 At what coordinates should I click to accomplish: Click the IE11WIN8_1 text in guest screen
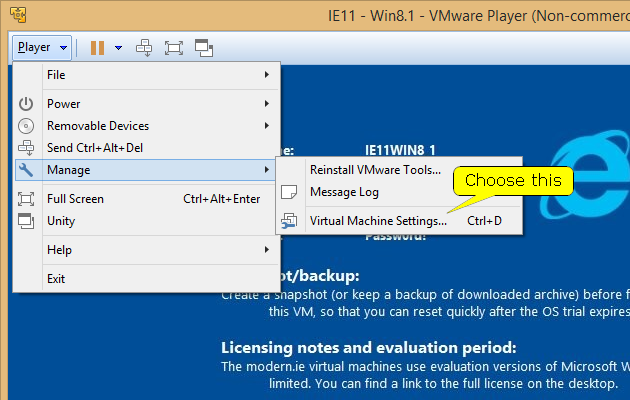400,150
